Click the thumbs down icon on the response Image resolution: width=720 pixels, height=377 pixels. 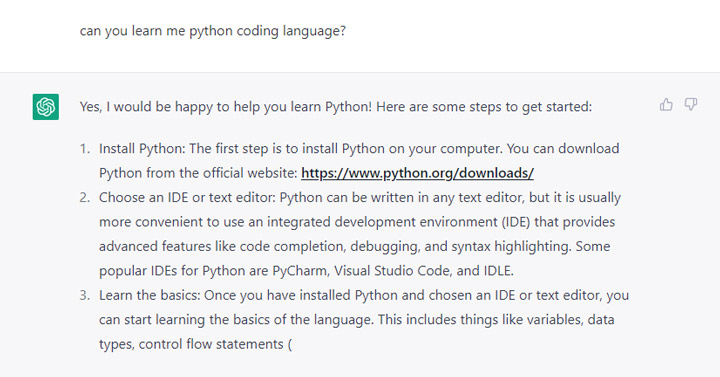(x=691, y=104)
